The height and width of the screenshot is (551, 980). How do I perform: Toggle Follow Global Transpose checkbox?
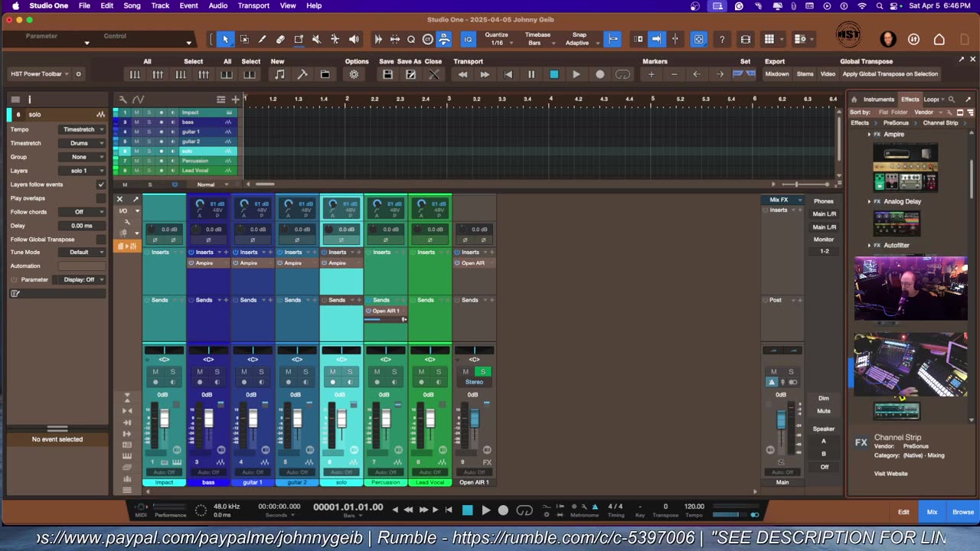(x=101, y=239)
